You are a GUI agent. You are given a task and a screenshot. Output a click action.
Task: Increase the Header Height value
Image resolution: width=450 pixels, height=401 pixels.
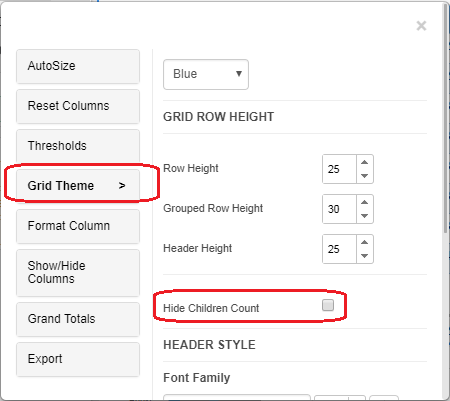click(365, 242)
